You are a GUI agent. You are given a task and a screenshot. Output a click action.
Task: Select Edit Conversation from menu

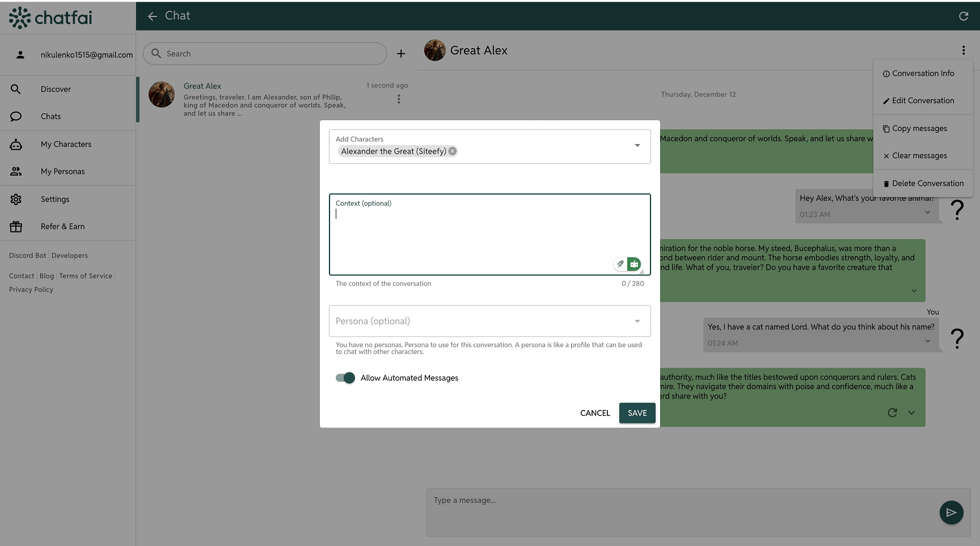(923, 101)
